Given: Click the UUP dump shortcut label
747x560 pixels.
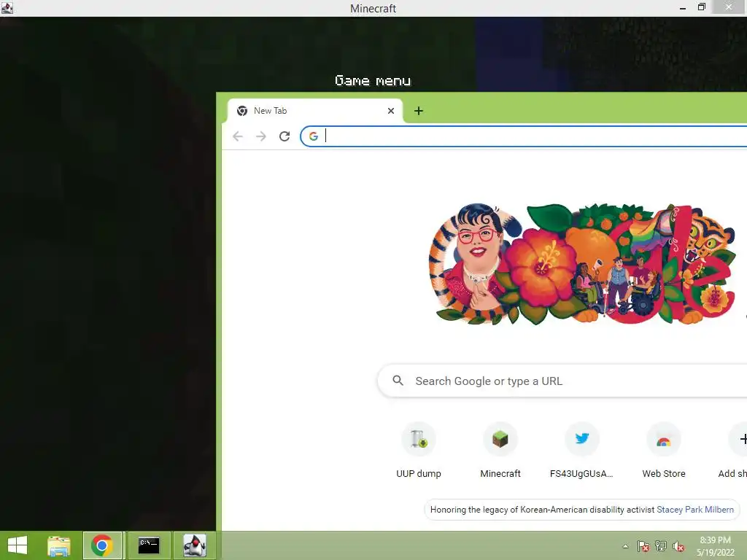Looking at the screenshot, I should [x=419, y=474].
